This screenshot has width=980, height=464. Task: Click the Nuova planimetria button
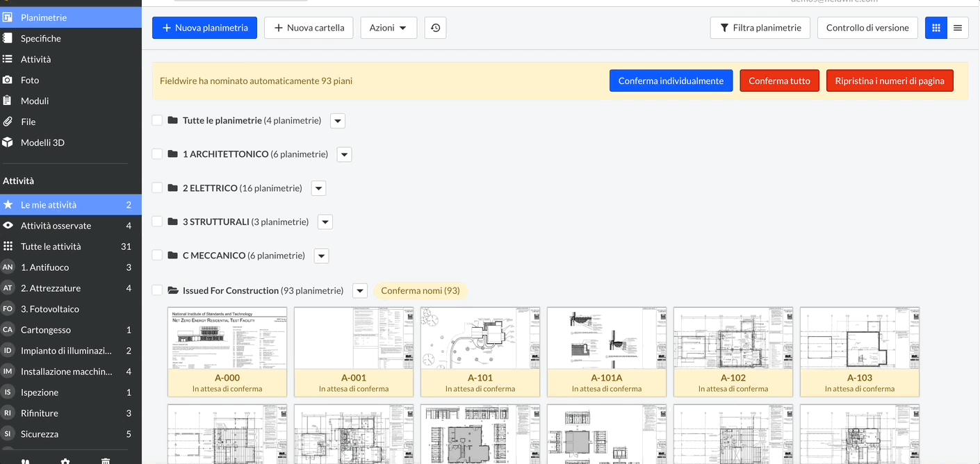204,28
